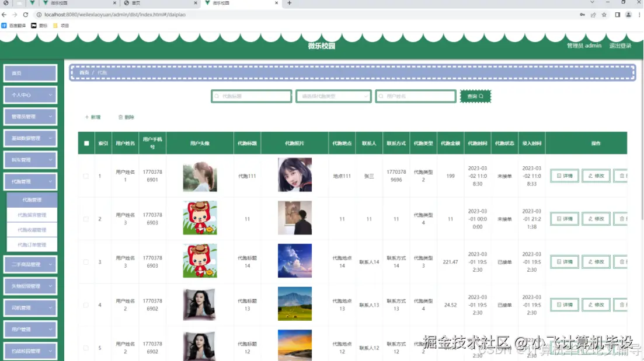Viewport: 644px width, 361px height.
Task: Open the cartoon fox avatar in row 2
Action: (x=200, y=218)
